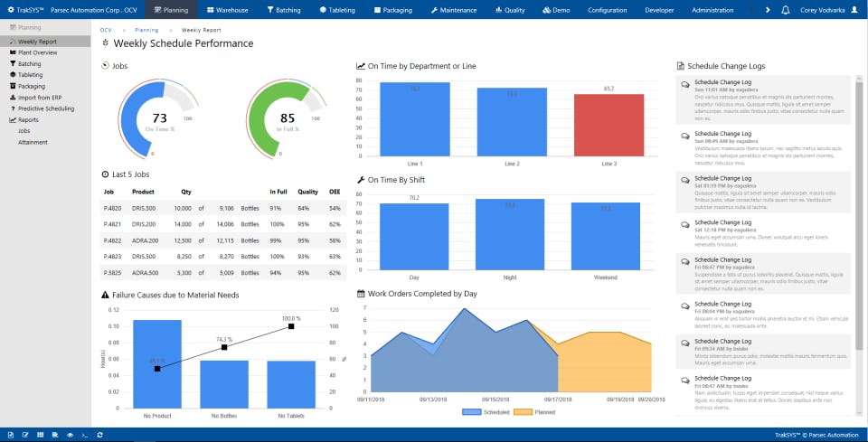Click the notification bell icon
This screenshot has height=442, width=868.
click(785, 10)
